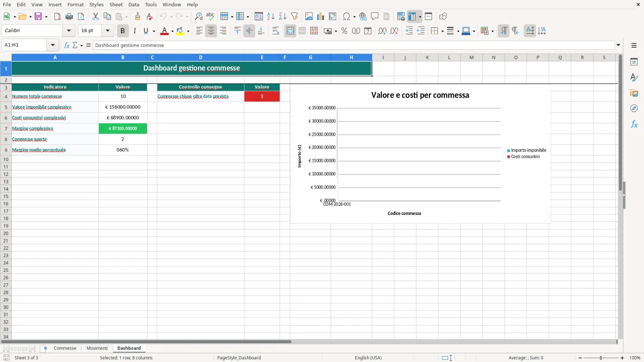
Task: Click the formula input line
Action: 354,45
